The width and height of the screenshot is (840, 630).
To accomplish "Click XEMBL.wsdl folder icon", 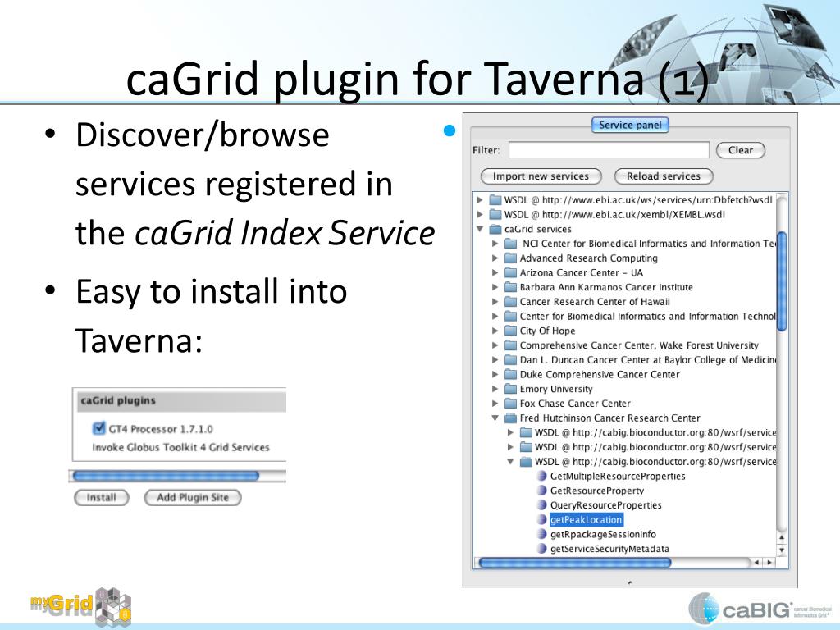I will 495,214.
